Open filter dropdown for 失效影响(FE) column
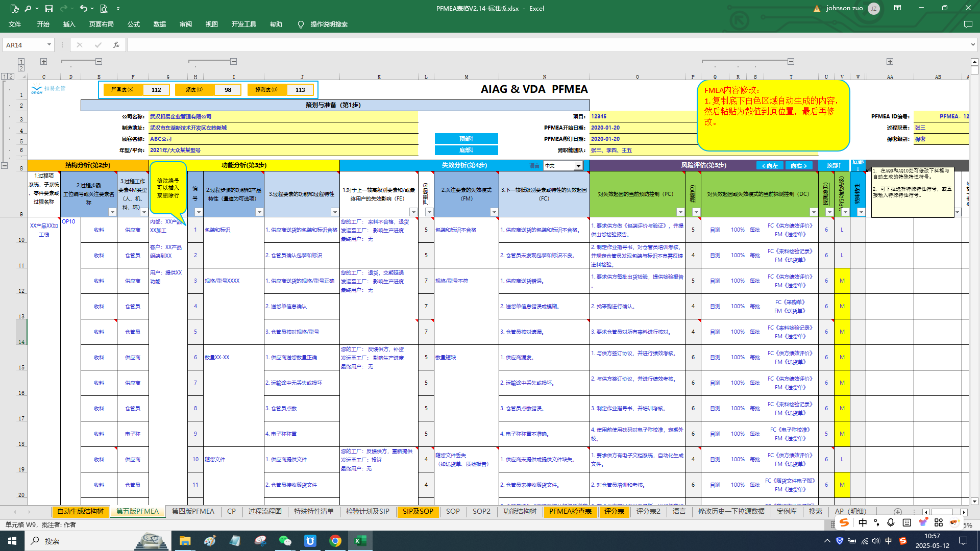Image resolution: width=980 pixels, height=551 pixels. 413,212
